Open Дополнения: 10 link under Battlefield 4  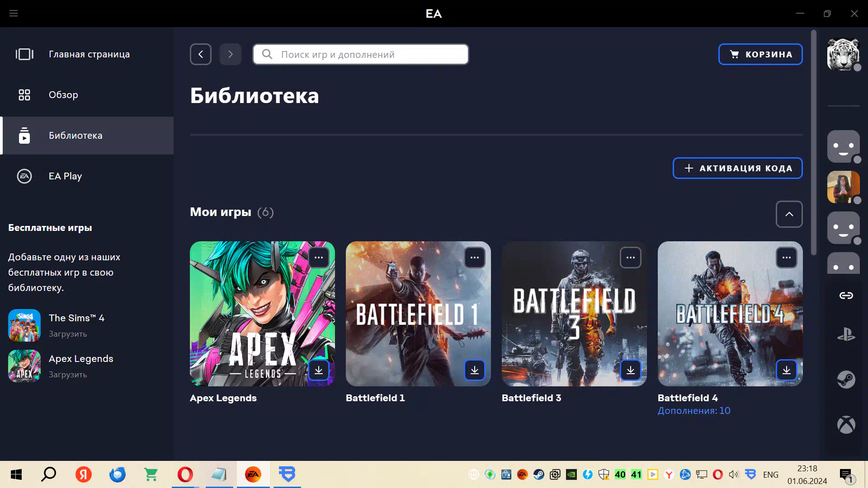point(694,411)
